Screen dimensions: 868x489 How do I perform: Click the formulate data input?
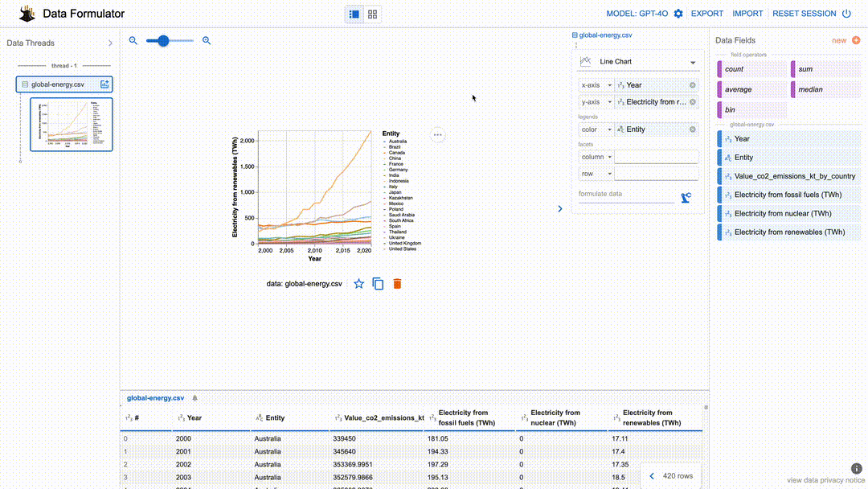627,195
